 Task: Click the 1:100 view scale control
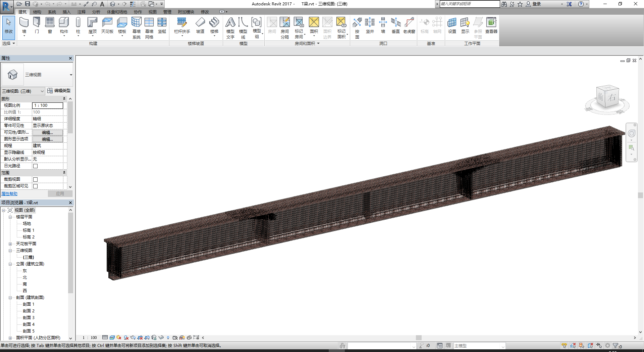tap(47, 105)
